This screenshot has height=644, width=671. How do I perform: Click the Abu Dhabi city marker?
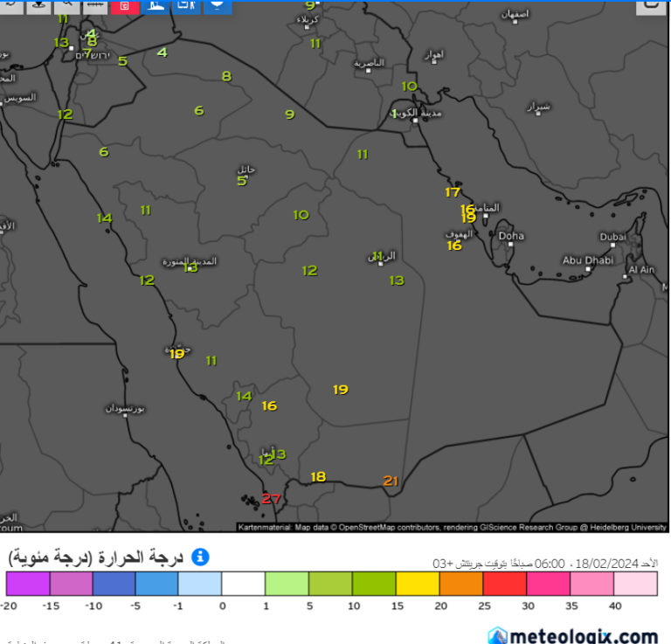[x=588, y=269]
